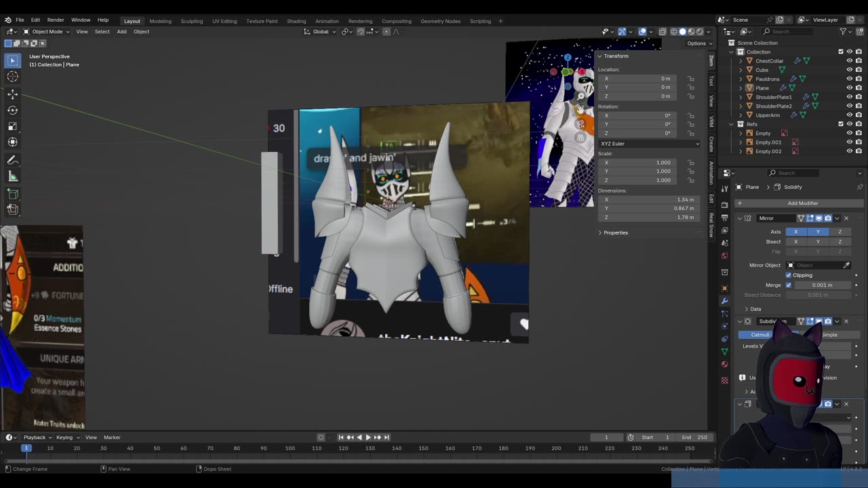Select the Annotate tool in the toolbar
This screenshot has height=488, width=868.
coord(13,160)
